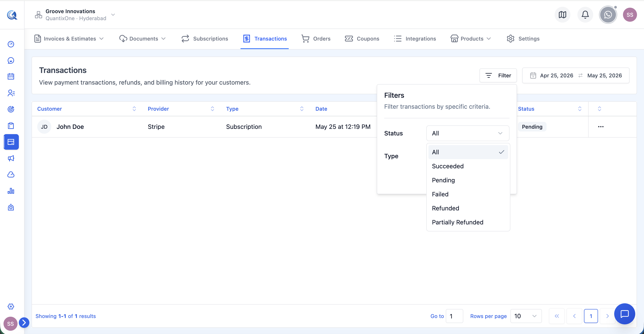The width and height of the screenshot is (644, 334).
Task: Open the camera-shaped sidebar icon
Action: click(x=11, y=207)
